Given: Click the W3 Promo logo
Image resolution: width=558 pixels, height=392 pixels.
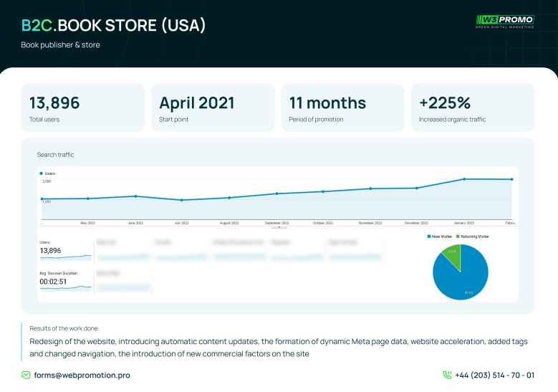Looking at the screenshot, I should pos(504,22).
